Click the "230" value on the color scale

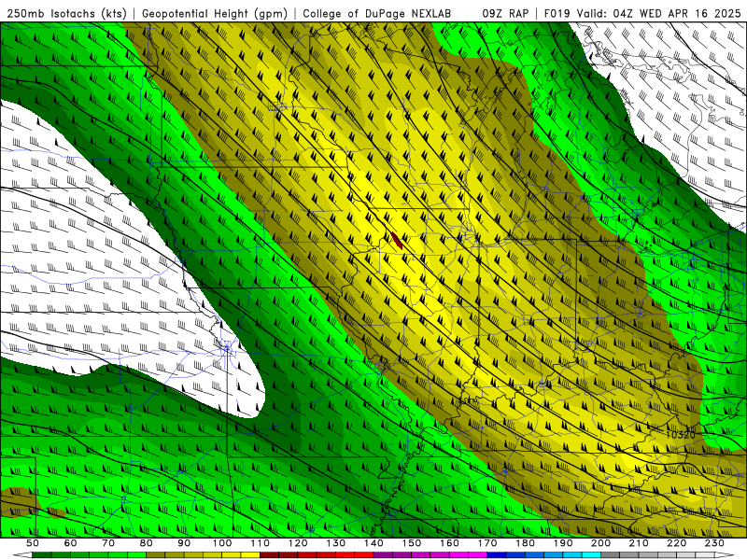click(x=714, y=543)
